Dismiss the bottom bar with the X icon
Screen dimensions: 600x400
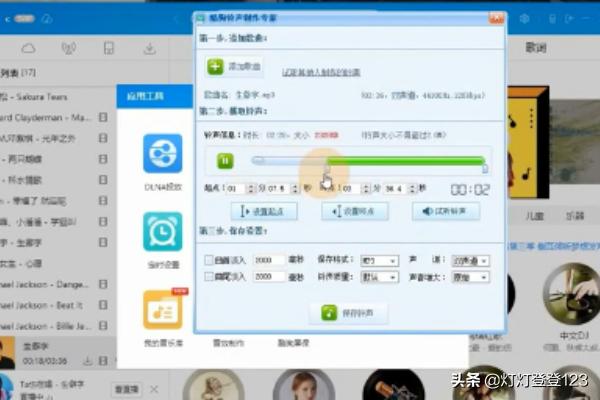(154, 389)
